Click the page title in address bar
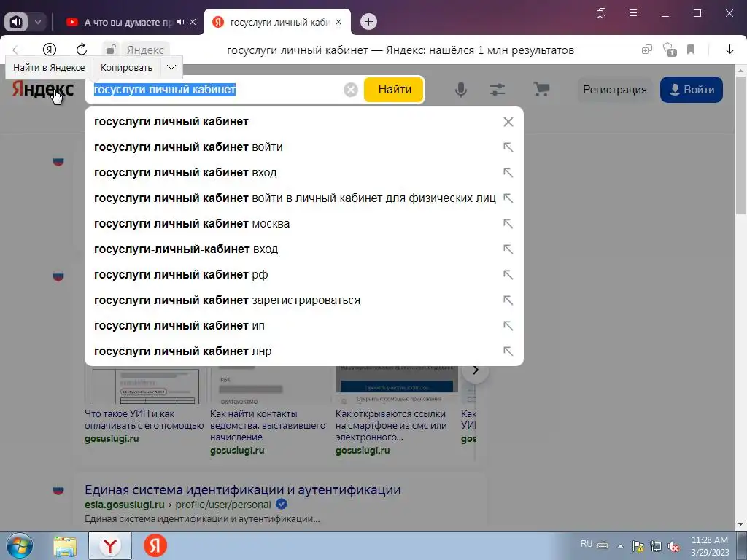Image resolution: width=747 pixels, height=560 pixels. [x=400, y=50]
